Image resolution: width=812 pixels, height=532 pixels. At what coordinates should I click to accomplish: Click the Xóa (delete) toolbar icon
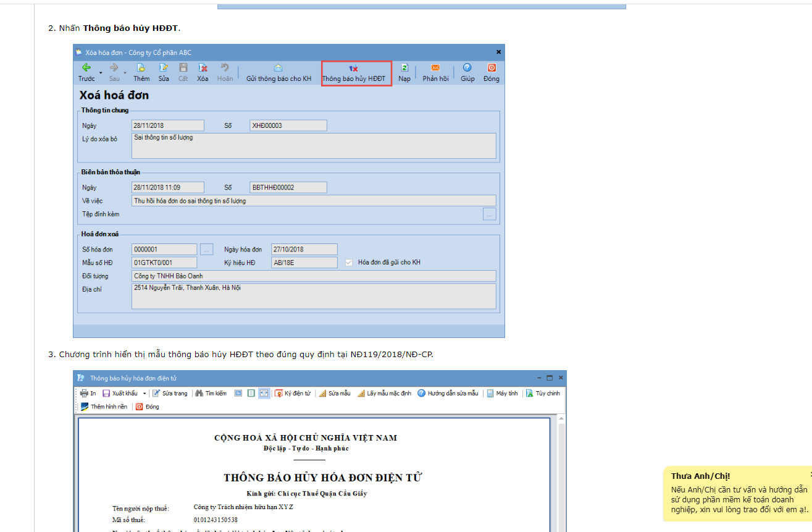[203, 69]
